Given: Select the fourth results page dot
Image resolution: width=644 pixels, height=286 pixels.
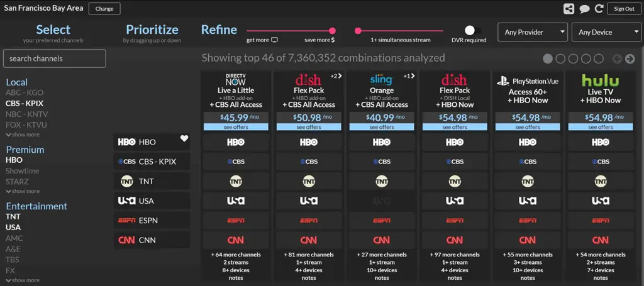Looking at the screenshot, I should pos(586,58).
